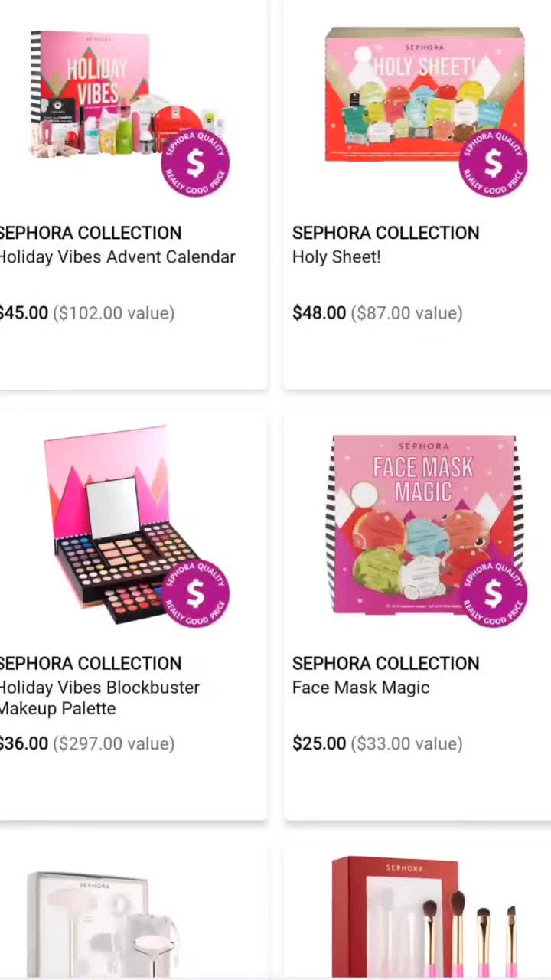Tap the $25.00 ($33.00 value) price

[377, 743]
